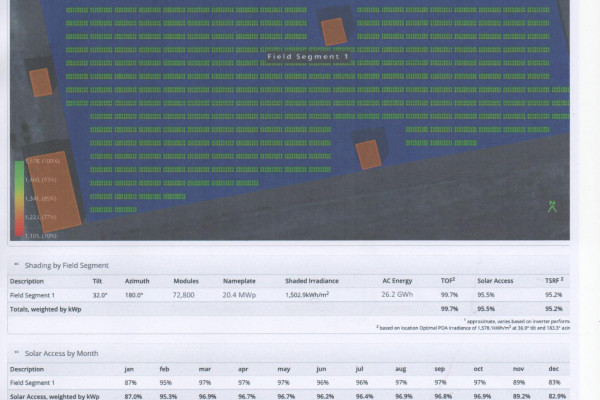Screen dimensions: 600x400
Task: Click the Tilt column header
Action: [98, 281]
